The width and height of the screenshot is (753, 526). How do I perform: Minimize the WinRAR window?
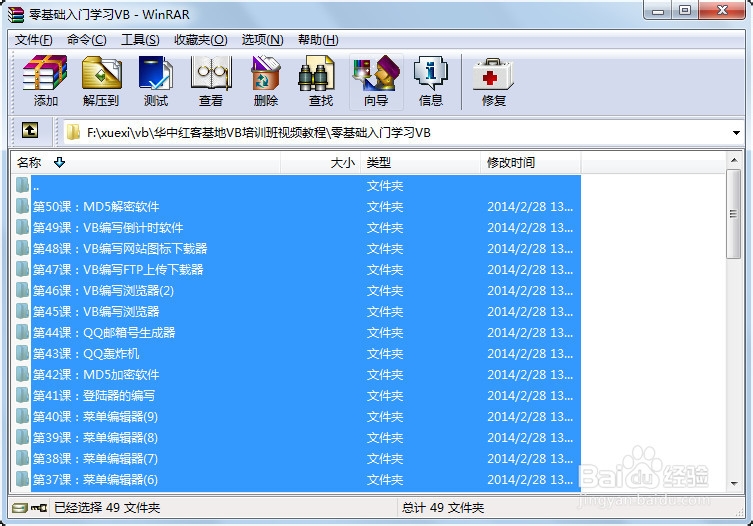pos(658,11)
